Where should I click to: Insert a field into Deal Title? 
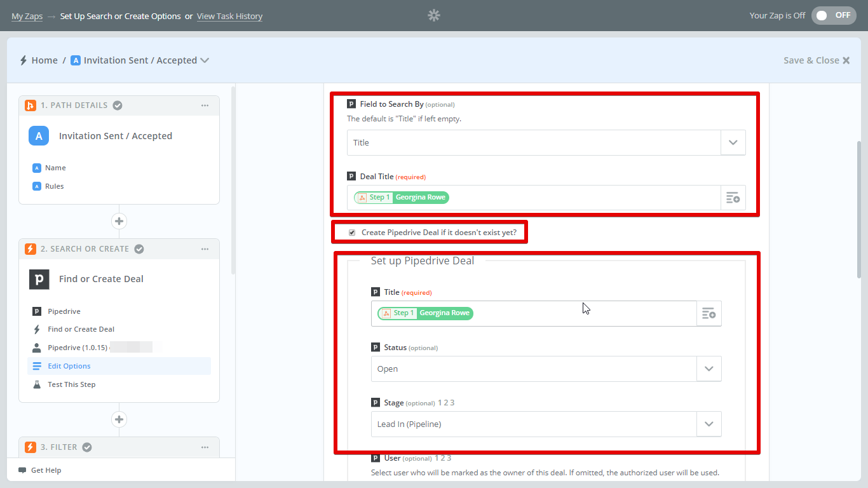(x=733, y=198)
